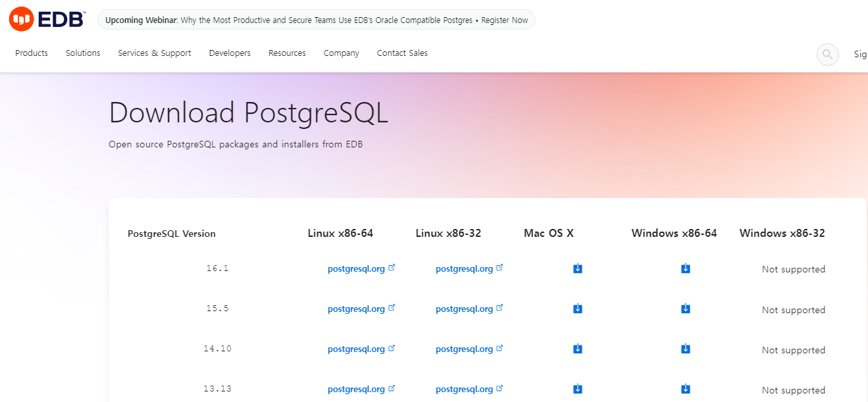Select version number 16.1
The width and height of the screenshot is (868, 402).
pos(217,268)
